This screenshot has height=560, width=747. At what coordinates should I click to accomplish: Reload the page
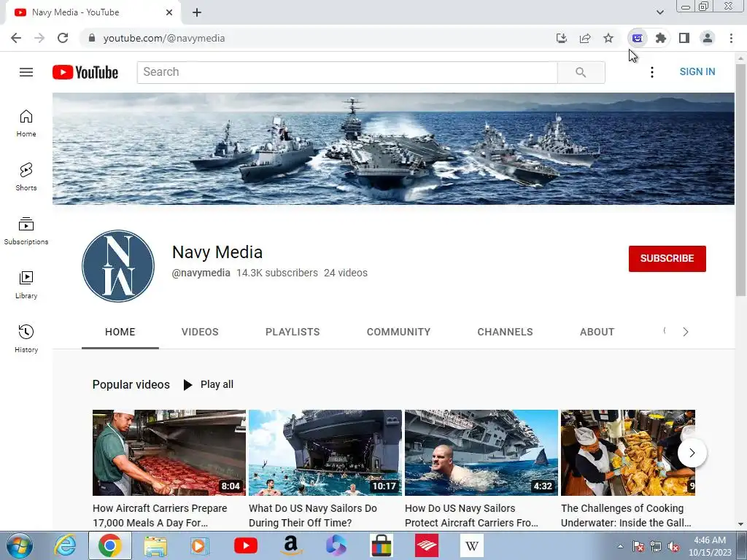pyautogui.click(x=63, y=38)
